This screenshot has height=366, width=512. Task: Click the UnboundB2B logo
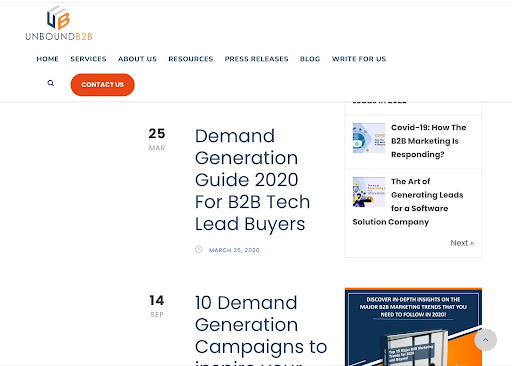tap(59, 23)
